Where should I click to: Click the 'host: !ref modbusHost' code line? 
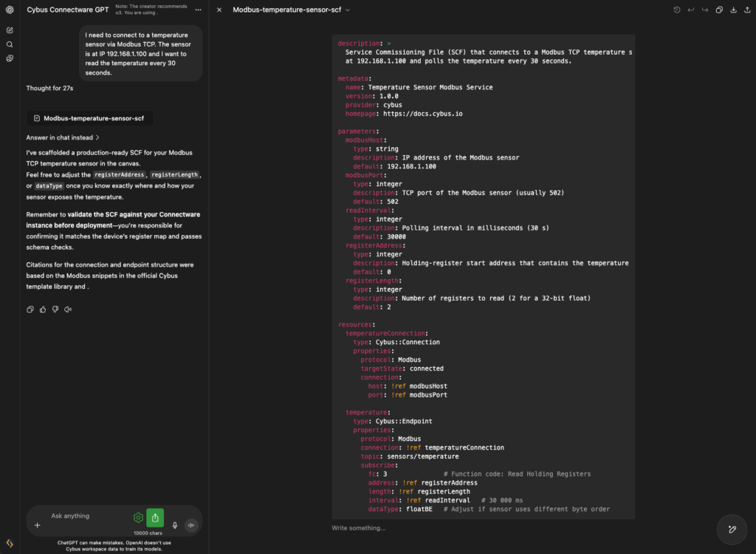point(408,386)
